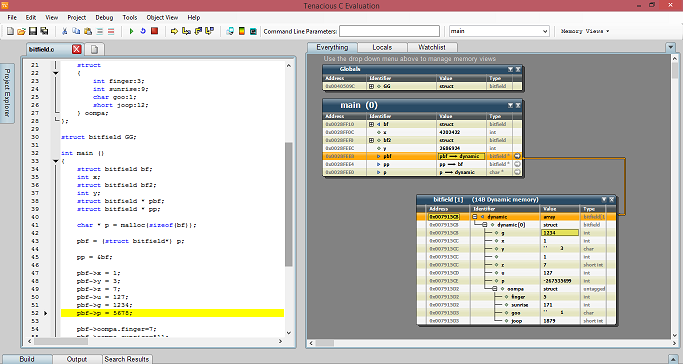
Task: Open the Edit menu
Action: coord(30,17)
